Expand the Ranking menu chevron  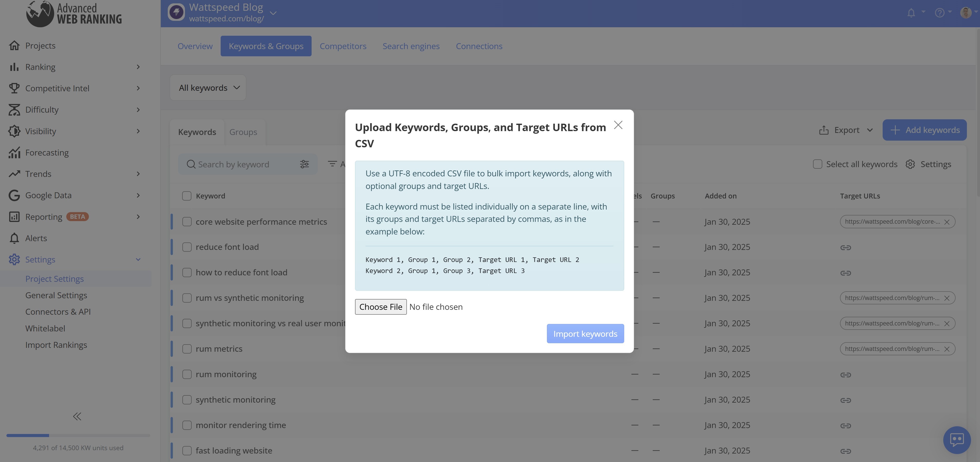pyautogui.click(x=138, y=67)
